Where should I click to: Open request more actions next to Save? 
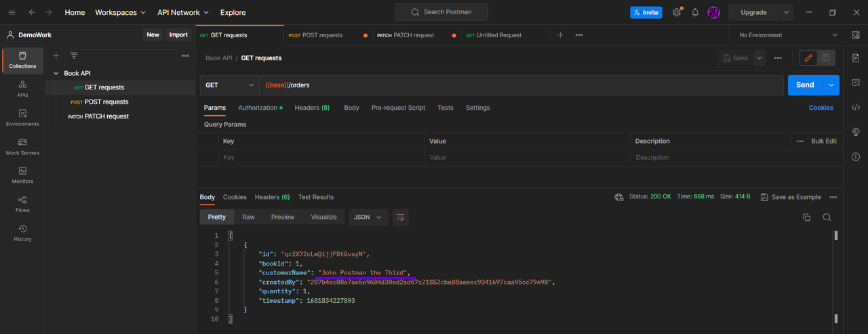778,58
